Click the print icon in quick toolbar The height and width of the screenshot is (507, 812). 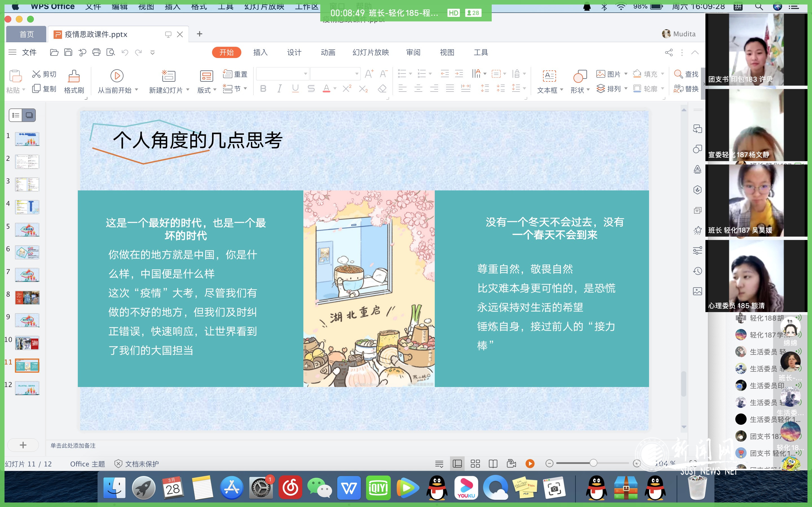point(96,52)
